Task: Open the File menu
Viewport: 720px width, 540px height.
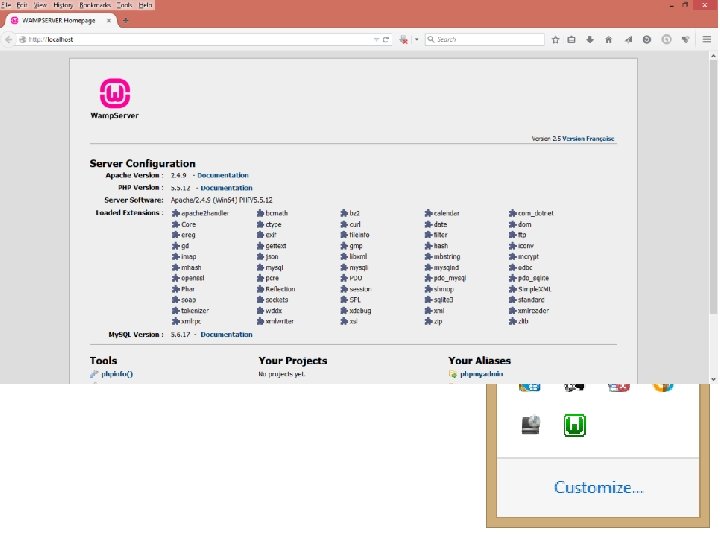Action: (6, 5)
